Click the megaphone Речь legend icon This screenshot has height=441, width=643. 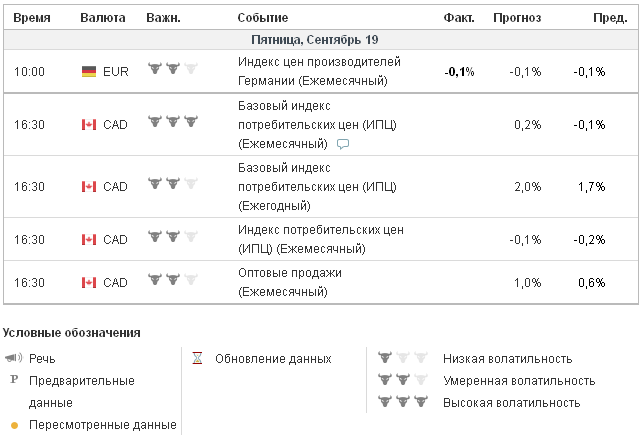tap(13, 358)
